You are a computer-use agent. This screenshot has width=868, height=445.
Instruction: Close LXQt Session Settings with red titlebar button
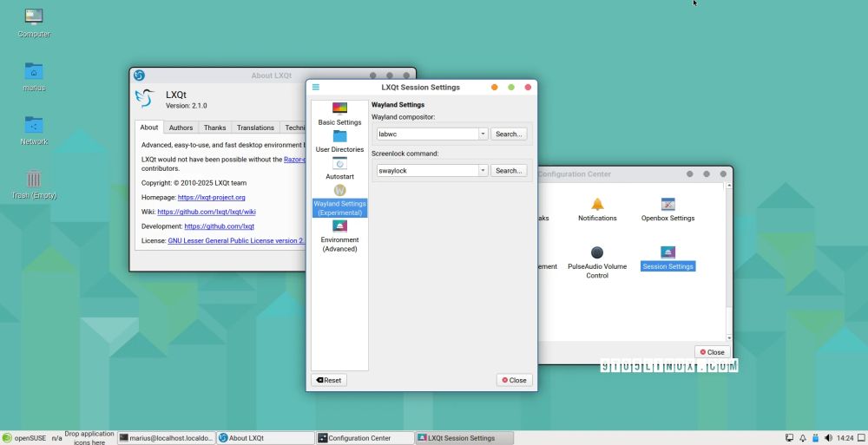528,87
